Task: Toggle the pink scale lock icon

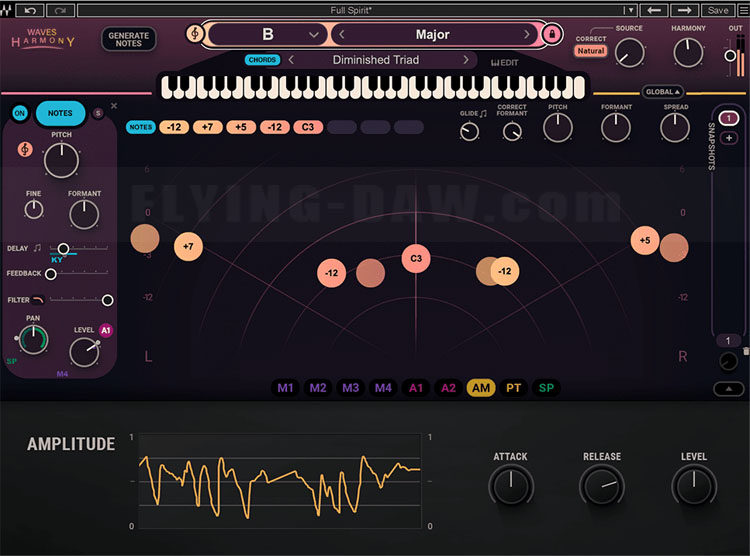Action: point(552,34)
